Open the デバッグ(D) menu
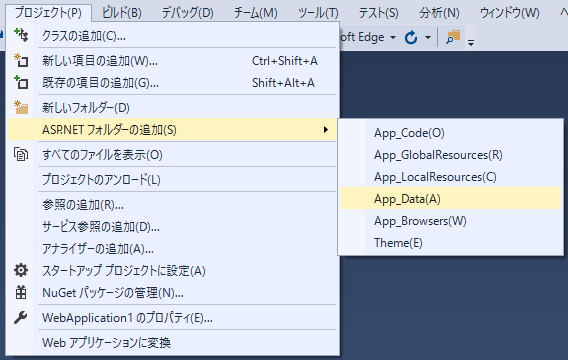 click(187, 13)
